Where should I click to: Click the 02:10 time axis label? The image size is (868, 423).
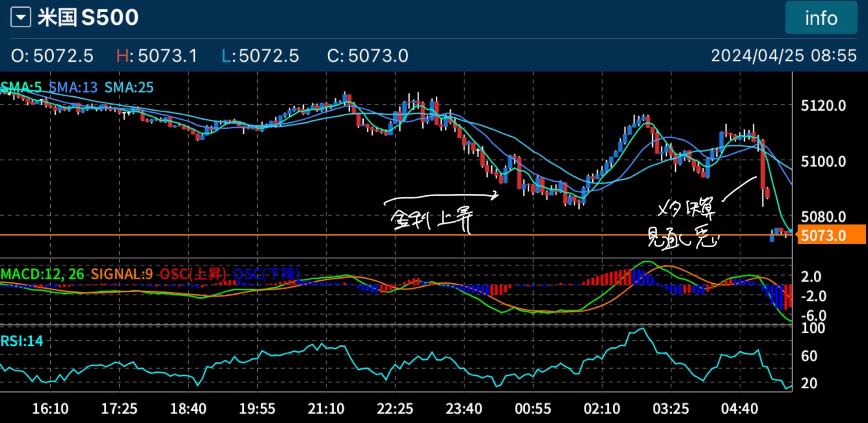pos(602,408)
